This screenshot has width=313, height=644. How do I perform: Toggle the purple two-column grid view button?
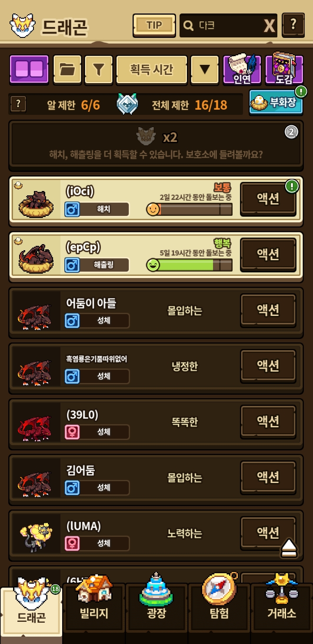click(30, 69)
